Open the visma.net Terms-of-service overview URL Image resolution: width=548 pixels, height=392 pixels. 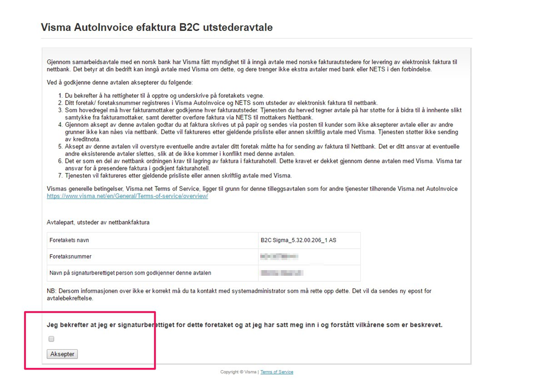(x=128, y=196)
